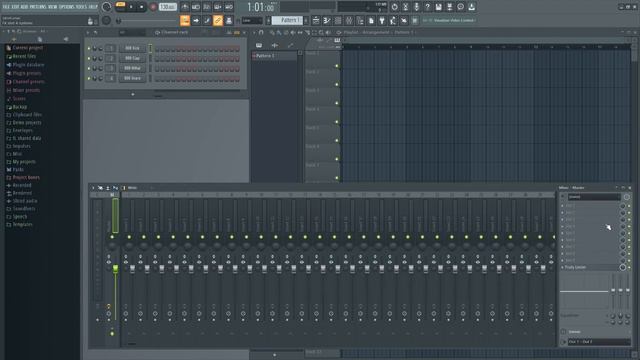Toggle mute LED on playlist Track 2

coord(337,84)
